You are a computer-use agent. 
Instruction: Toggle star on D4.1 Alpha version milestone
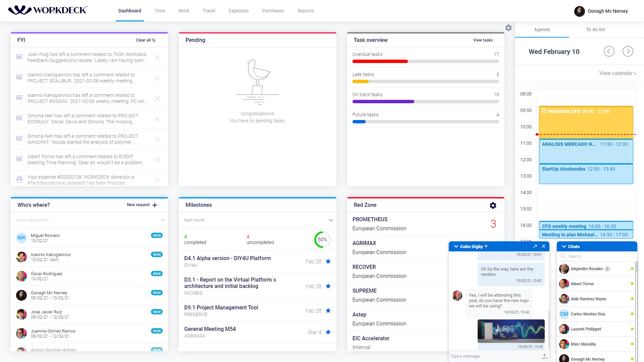click(328, 261)
